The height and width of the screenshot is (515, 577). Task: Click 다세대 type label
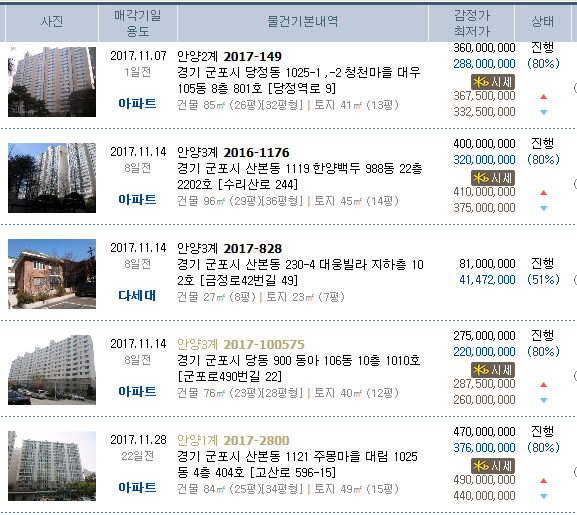click(137, 296)
